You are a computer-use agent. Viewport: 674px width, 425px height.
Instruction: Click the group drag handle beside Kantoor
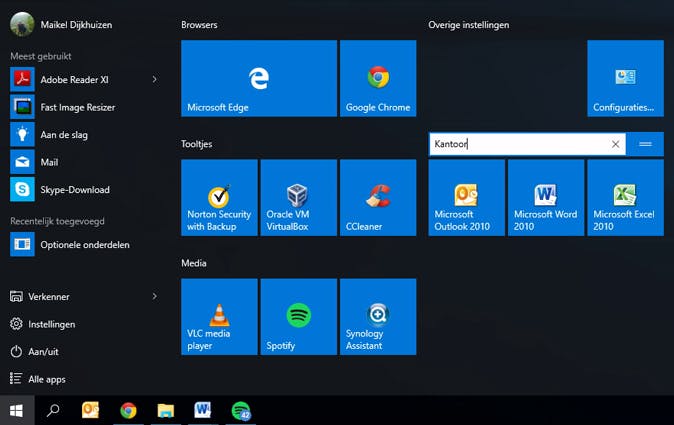click(645, 144)
